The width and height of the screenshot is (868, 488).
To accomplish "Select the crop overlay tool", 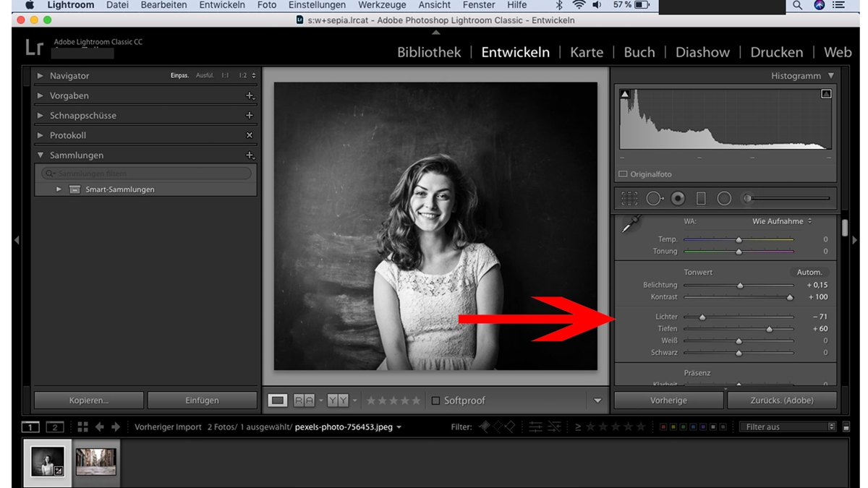I will point(629,198).
